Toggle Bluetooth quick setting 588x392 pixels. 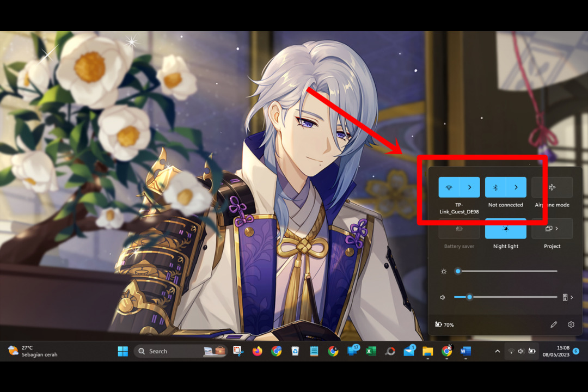click(x=495, y=187)
